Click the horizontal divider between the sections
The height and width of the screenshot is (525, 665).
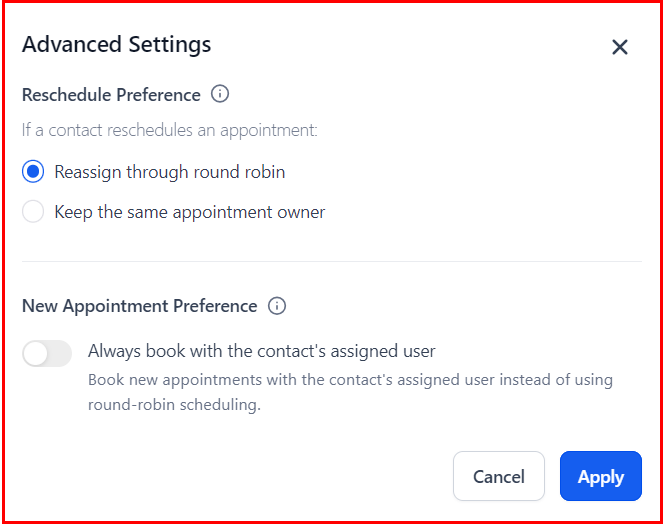point(331,262)
